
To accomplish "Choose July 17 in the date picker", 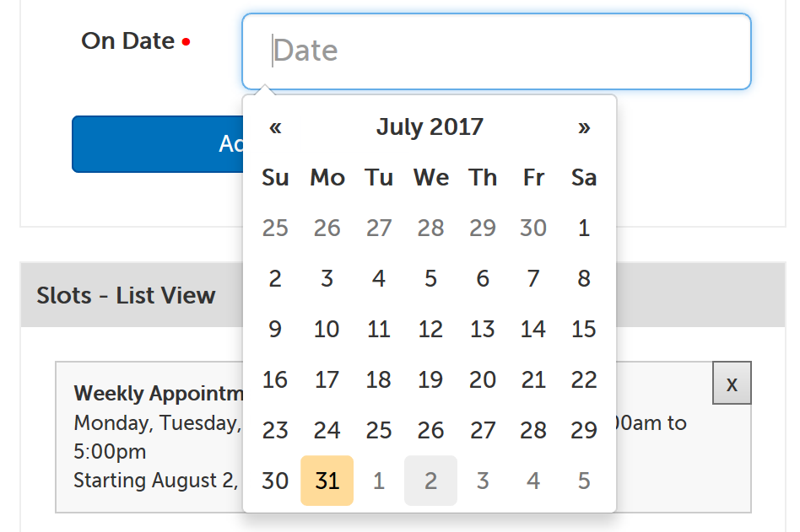I will (327, 379).
